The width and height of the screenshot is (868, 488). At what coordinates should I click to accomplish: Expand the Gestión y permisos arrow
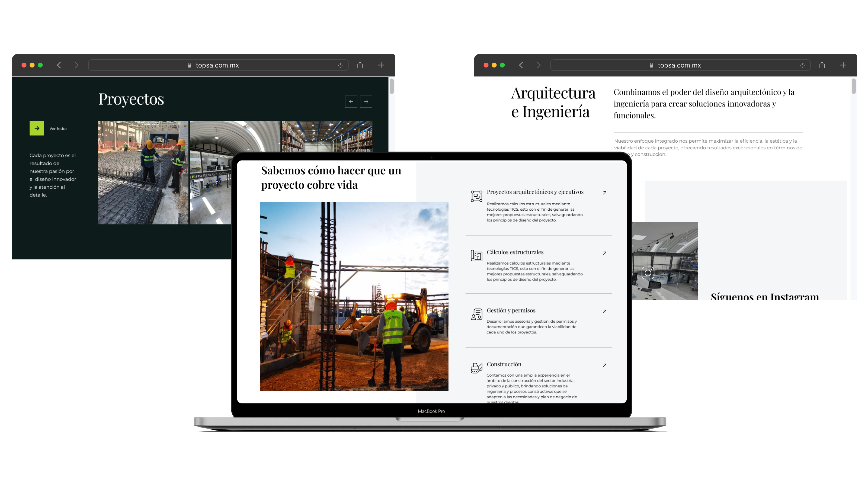click(604, 312)
